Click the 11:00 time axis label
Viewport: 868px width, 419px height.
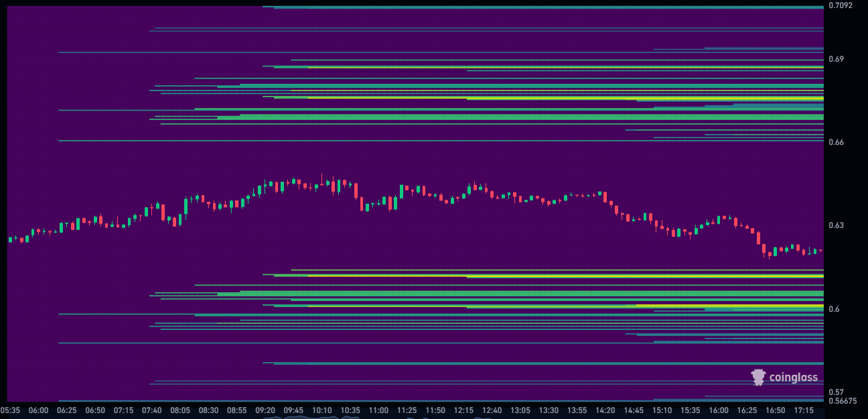click(378, 410)
